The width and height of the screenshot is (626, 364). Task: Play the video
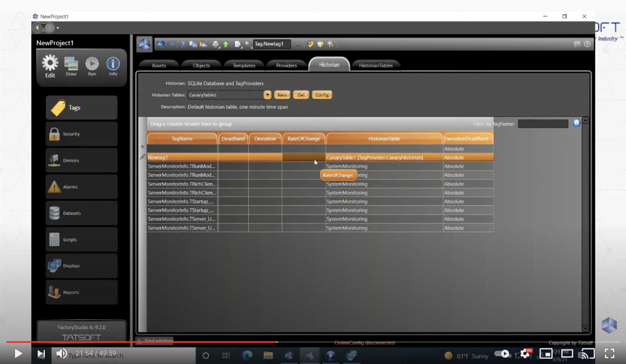[18, 354]
